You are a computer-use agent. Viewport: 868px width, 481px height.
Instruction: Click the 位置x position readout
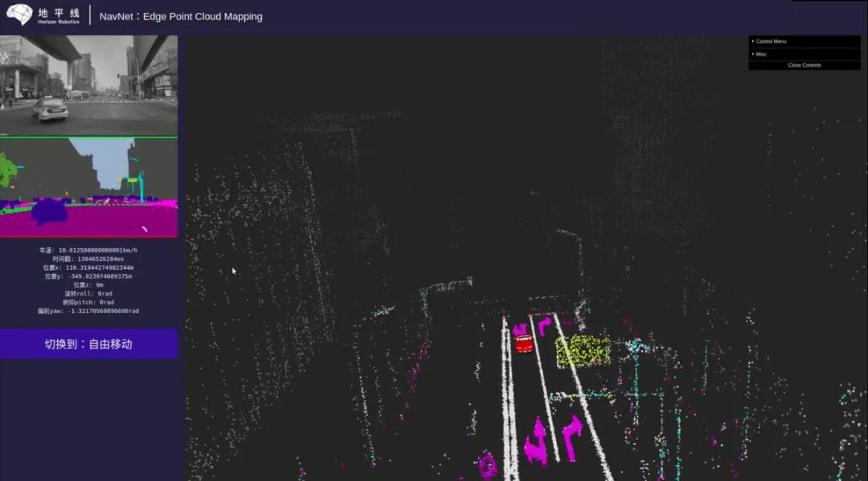[88, 267]
